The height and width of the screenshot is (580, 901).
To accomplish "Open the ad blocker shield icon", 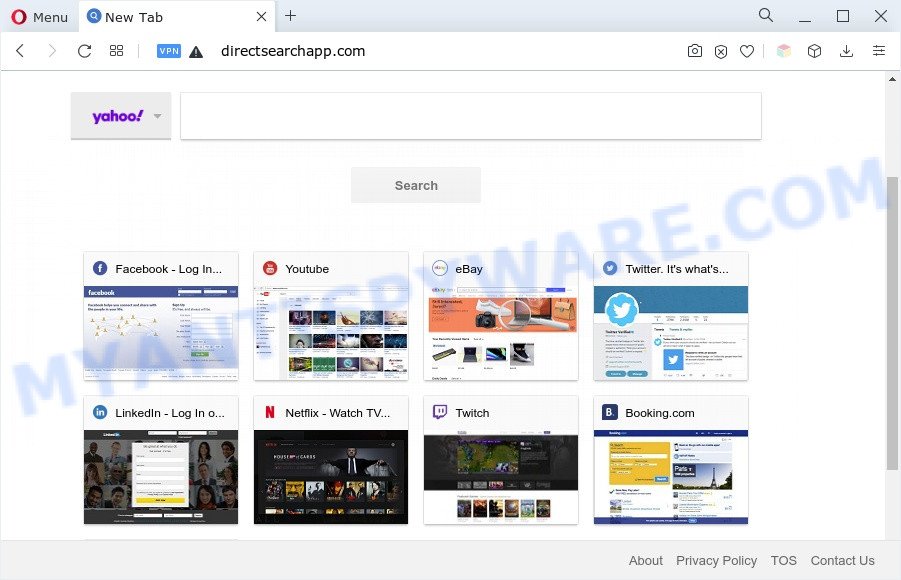I will 721,51.
